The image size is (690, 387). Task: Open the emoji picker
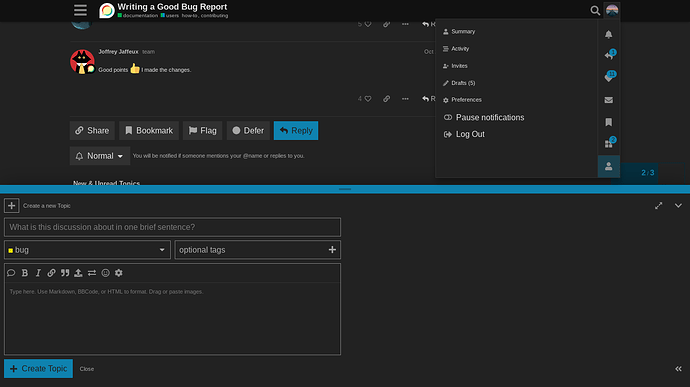(106, 273)
